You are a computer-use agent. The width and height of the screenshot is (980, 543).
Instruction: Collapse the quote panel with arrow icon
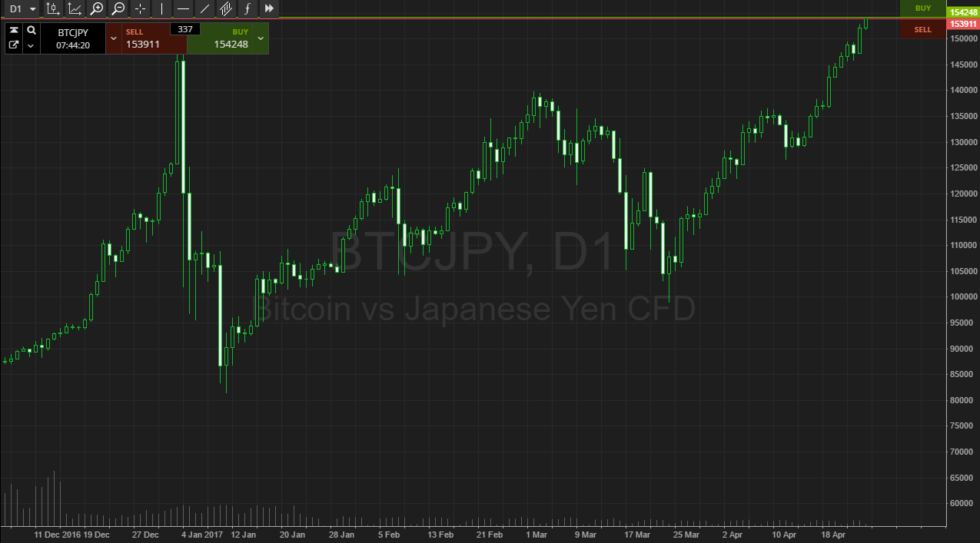(14, 30)
